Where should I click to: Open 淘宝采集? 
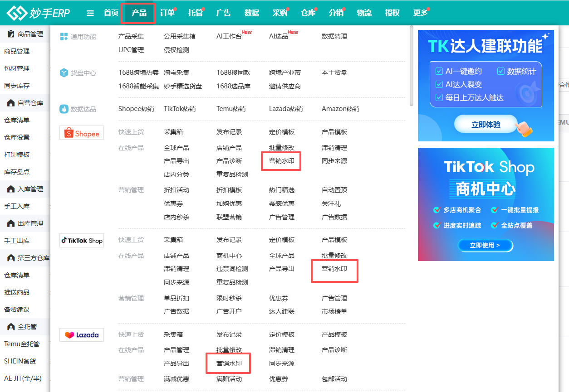tap(177, 73)
